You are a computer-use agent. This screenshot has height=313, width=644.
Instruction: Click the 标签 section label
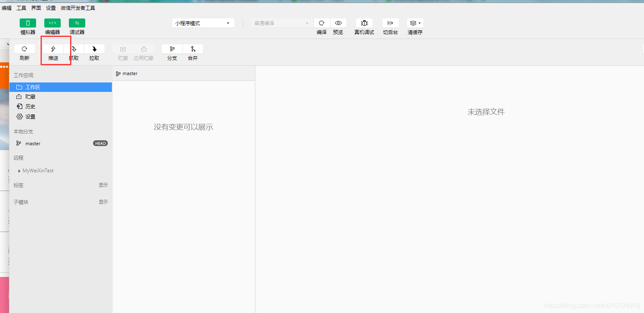click(x=18, y=185)
